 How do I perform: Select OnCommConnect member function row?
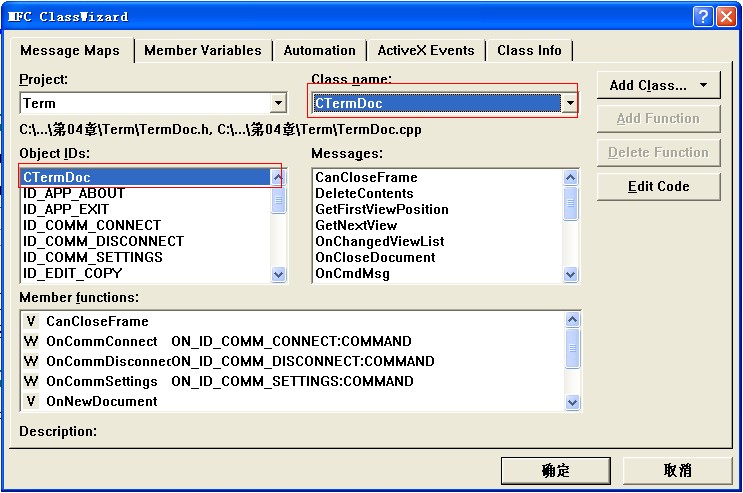(x=293, y=341)
